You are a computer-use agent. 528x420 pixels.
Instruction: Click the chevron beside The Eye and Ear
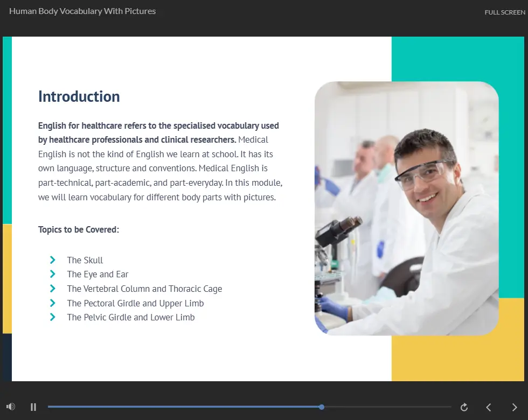click(53, 274)
